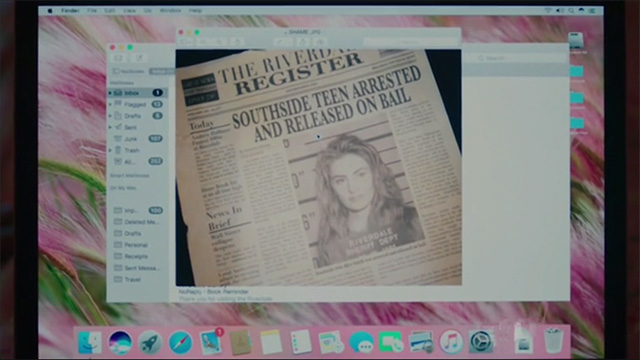Select Inbox mailbox in Mail sidebar
The height and width of the screenshot is (360, 640).
[x=138, y=93]
